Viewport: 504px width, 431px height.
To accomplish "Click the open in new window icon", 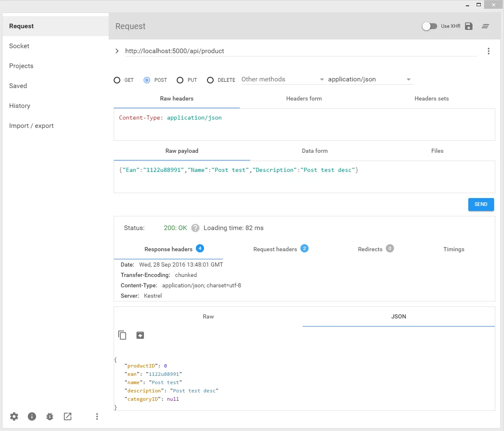I will coord(68,416).
